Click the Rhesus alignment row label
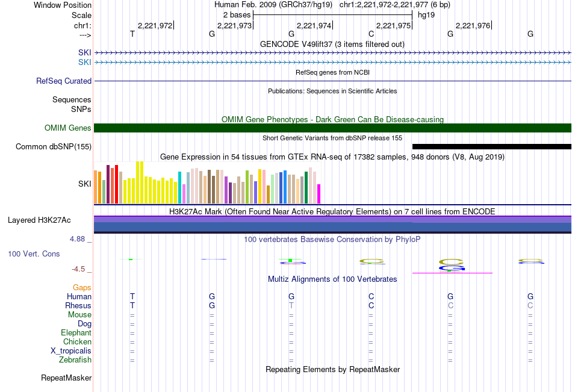This screenshot has width=572, height=392. pos(78,305)
